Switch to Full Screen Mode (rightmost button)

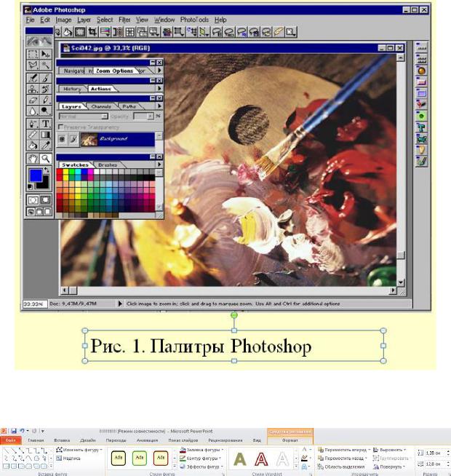(x=48, y=212)
